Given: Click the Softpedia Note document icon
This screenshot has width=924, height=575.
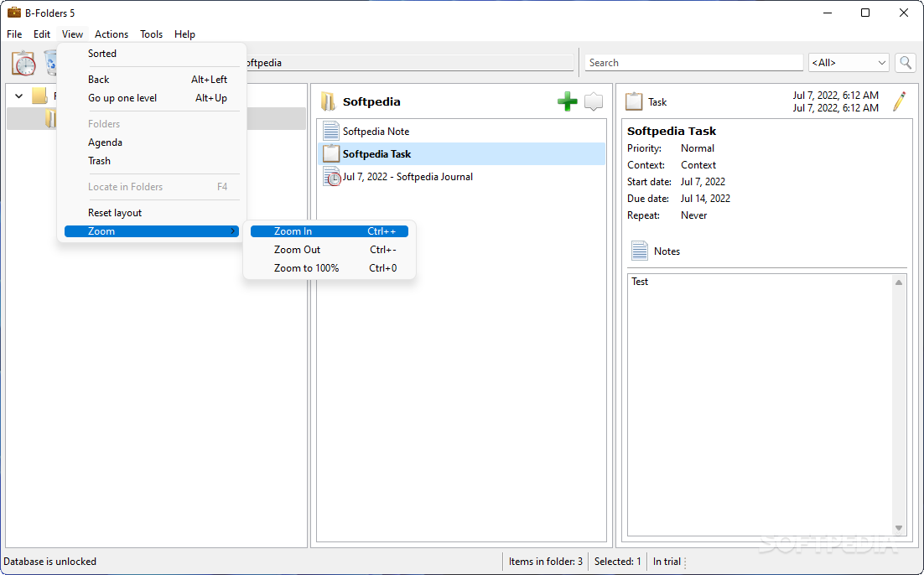Looking at the screenshot, I should pyautogui.click(x=331, y=132).
